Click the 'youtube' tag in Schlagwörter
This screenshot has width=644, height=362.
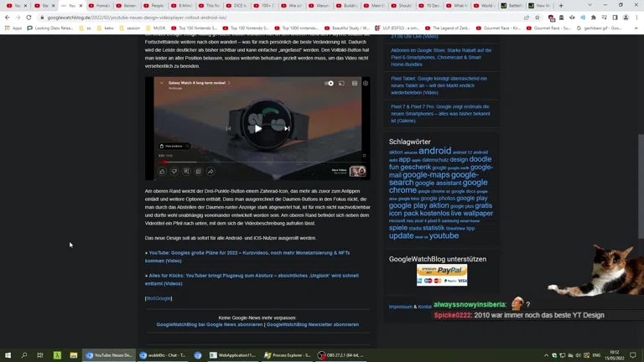444,236
